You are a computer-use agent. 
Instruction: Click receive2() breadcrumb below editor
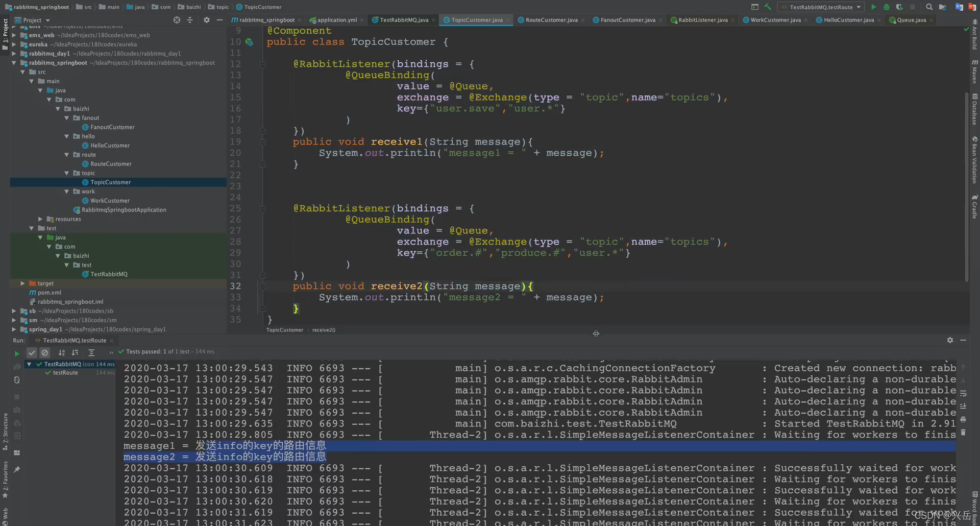(x=324, y=330)
